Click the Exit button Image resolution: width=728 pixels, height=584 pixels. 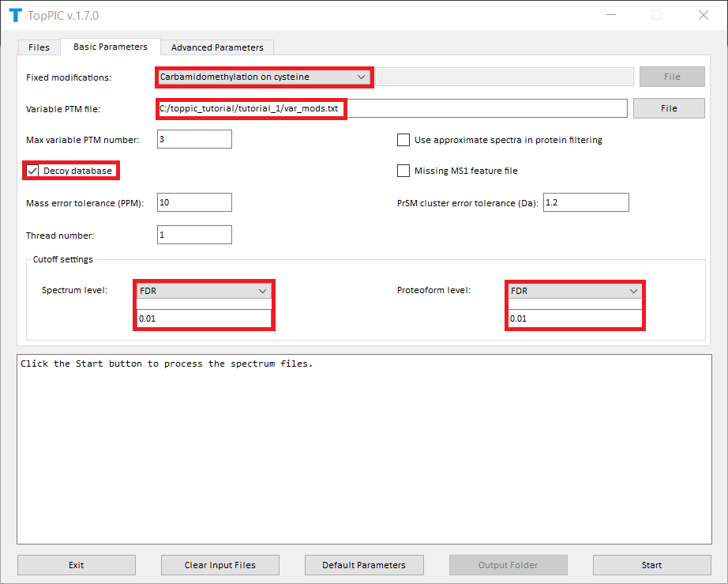click(77, 565)
